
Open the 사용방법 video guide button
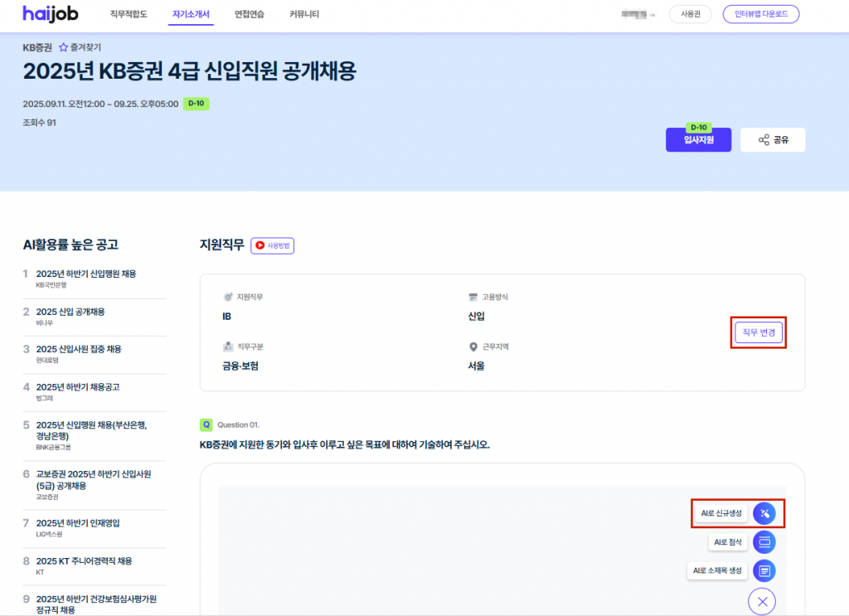click(x=272, y=245)
